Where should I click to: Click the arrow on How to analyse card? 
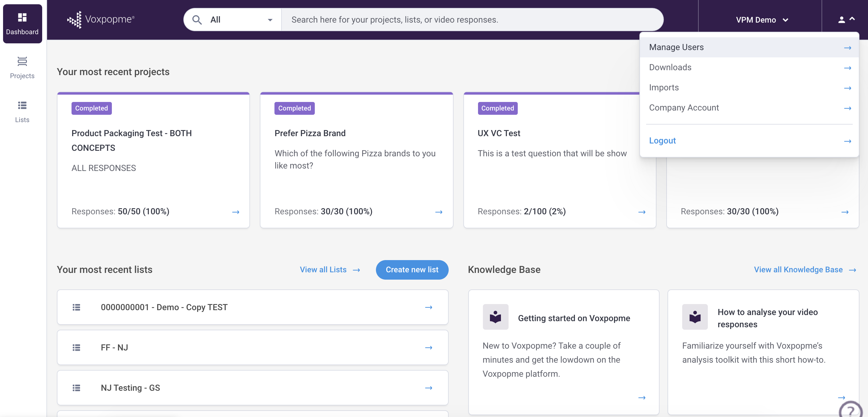(x=841, y=398)
